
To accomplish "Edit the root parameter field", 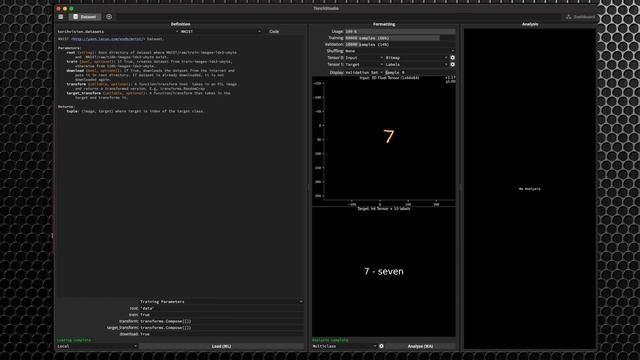I will point(221,308).
